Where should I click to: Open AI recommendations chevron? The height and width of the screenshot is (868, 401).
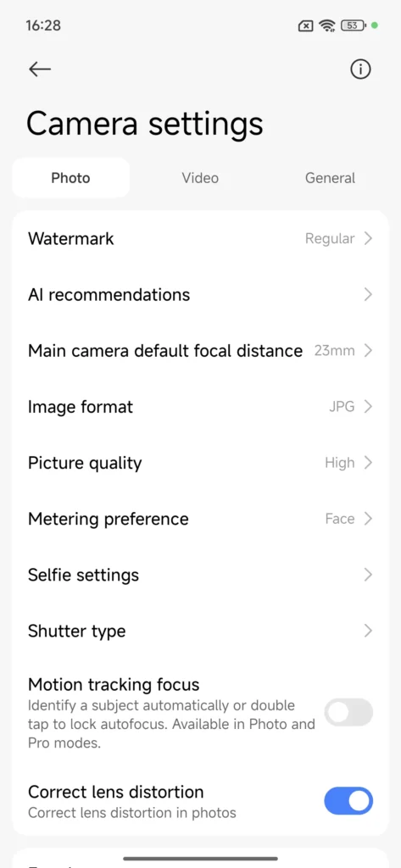[368, 294]
